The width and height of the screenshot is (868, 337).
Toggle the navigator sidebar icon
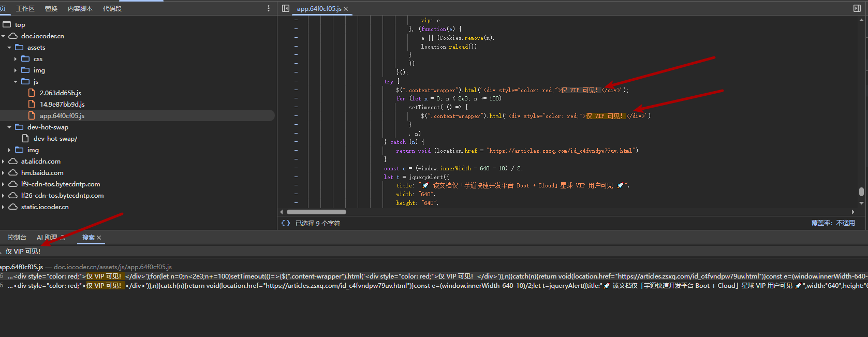[x=286, y=8]
